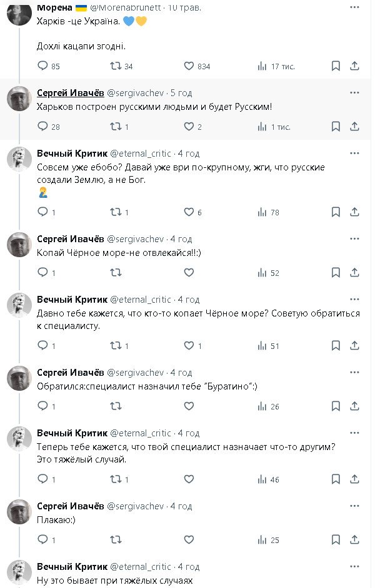View analytics of 'Плакаю:)' tweet with 25 views
380x588 pixels.
pos(262,540)
